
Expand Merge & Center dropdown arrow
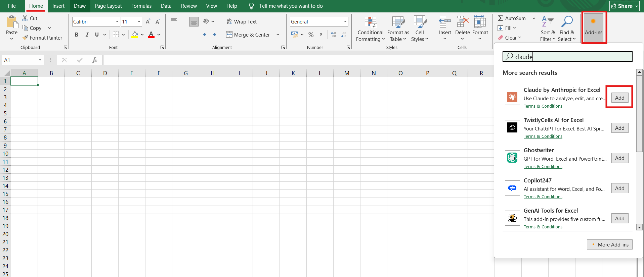click(x=278, y=35)
